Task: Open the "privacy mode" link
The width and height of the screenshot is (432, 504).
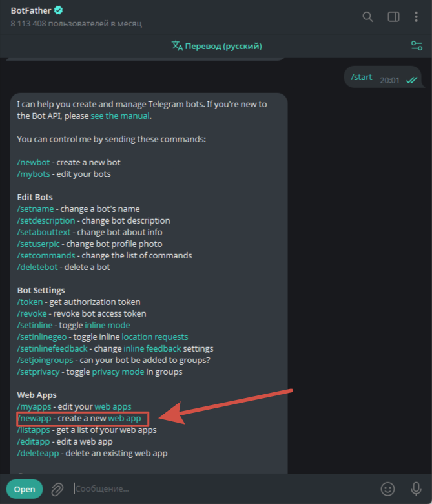Action: pos(118,372)
